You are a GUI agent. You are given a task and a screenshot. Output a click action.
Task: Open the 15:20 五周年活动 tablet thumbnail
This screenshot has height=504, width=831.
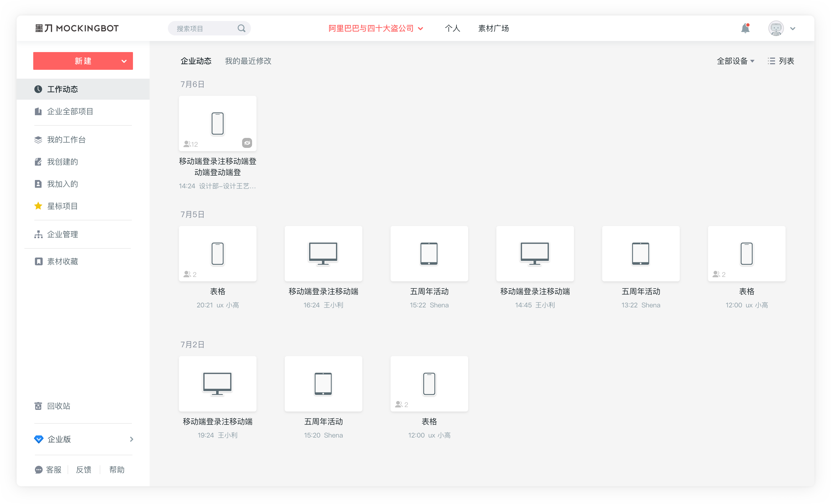point(324,384)
